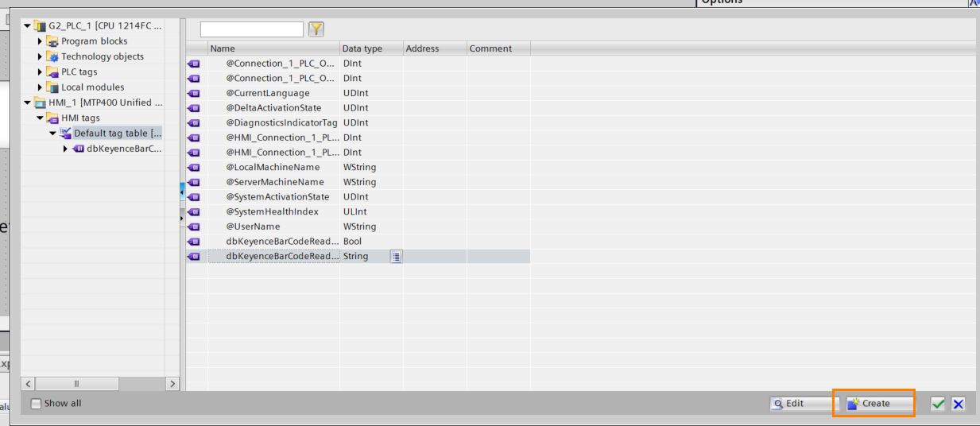Click the HMI tags folder icon
The width and height of the screenshot is (980, 426).
pos(53,118)
